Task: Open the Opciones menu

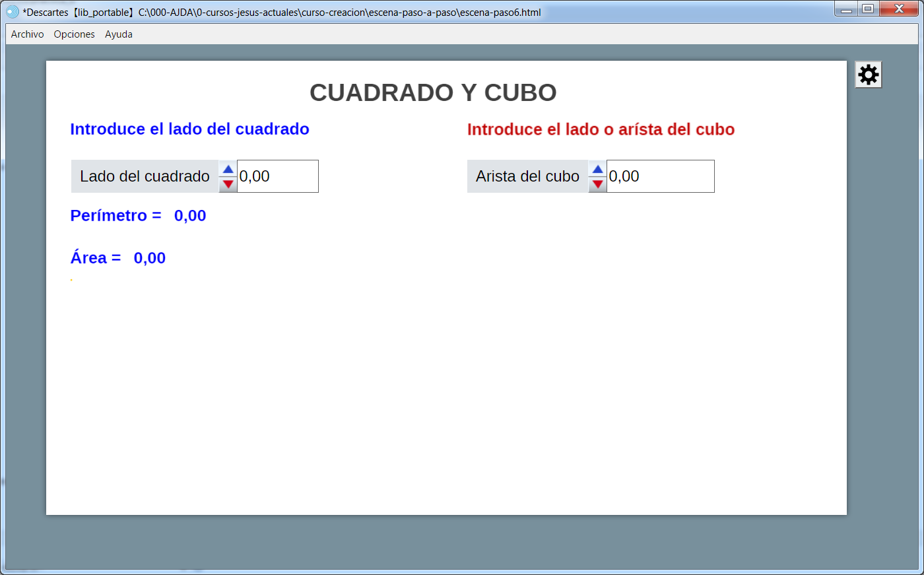Action: [x=74, y=34]
